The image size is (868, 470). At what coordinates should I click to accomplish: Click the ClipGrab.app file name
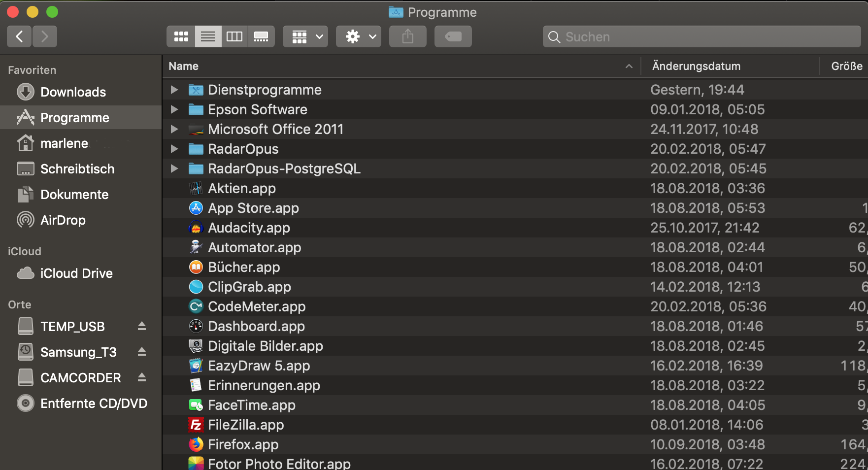point(249,287)
